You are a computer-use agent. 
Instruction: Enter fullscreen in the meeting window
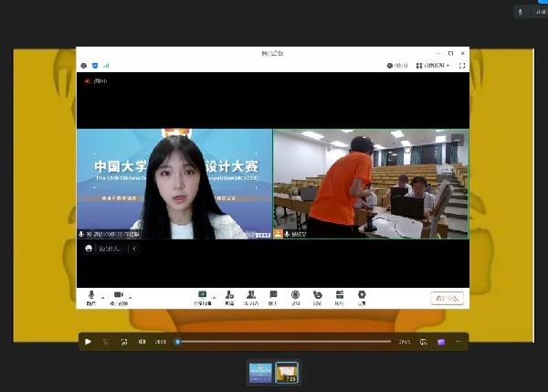(462, 66)
